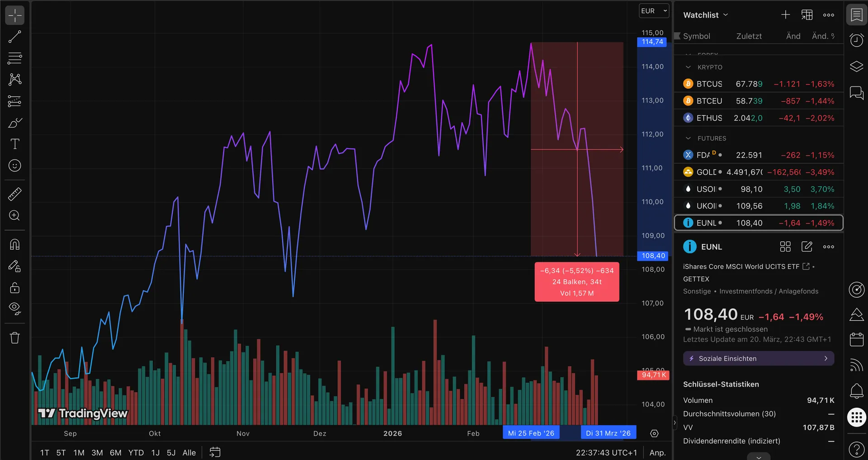This screenshot has width=868, height=460.
Task: Collapse the KRYPTO section
Action: pyautogui.click(x=688, y=67)
